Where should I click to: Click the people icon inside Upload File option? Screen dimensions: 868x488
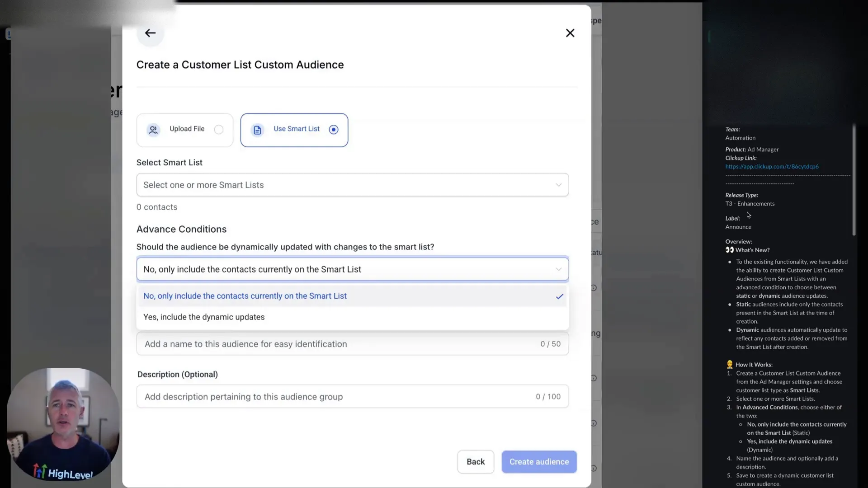[x=153, y=130]
